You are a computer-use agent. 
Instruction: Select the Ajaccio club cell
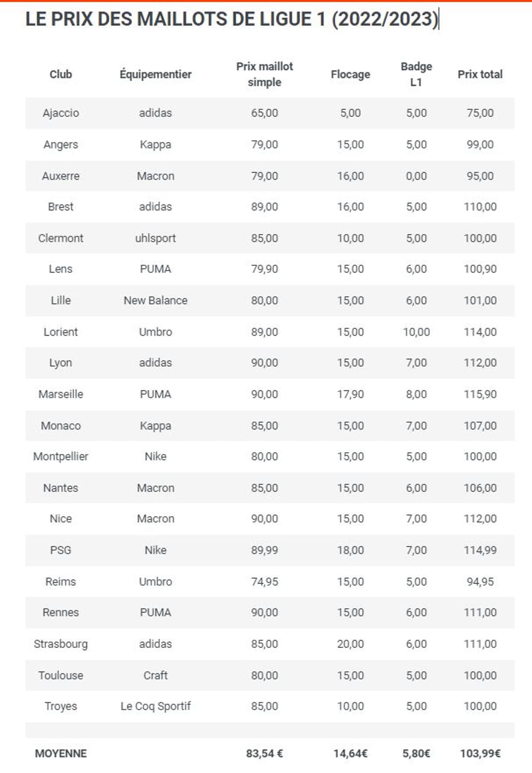point(61,113)
